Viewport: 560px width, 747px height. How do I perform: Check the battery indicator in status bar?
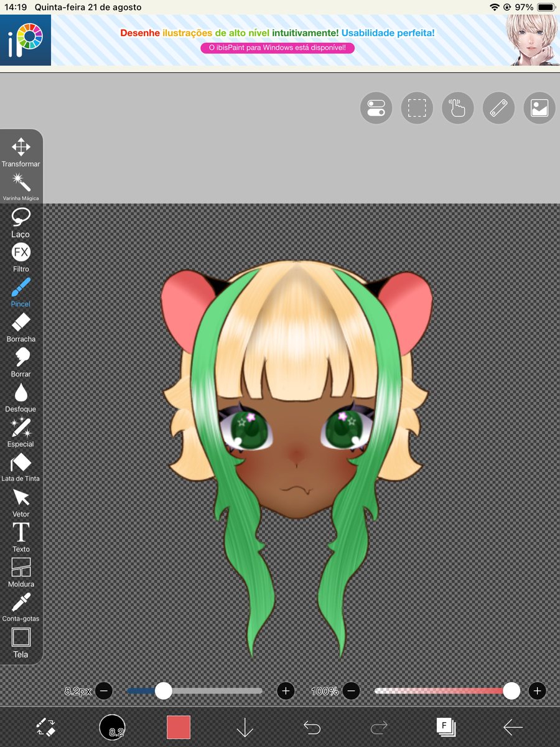pyautogui.click(x=546, y=7)
